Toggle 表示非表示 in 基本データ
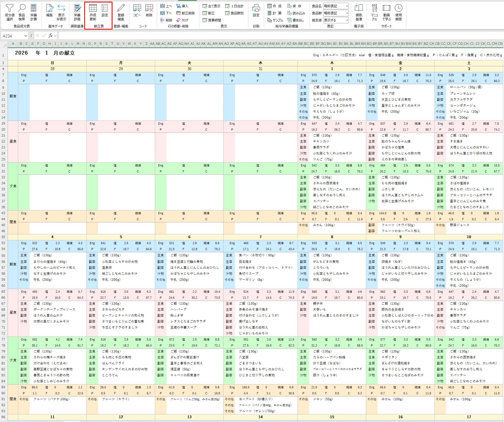The height and width of the screenshot is (422, 504). (61, 13)
